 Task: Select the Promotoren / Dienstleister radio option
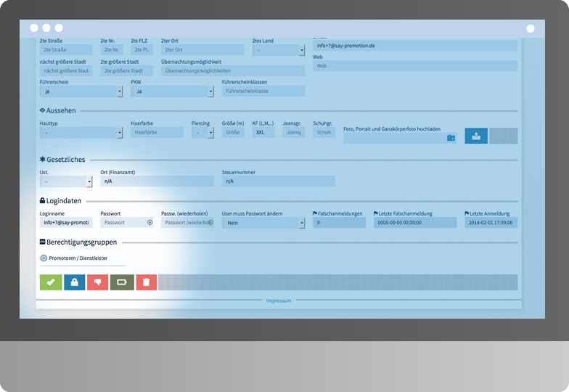(x=44, y=258)
